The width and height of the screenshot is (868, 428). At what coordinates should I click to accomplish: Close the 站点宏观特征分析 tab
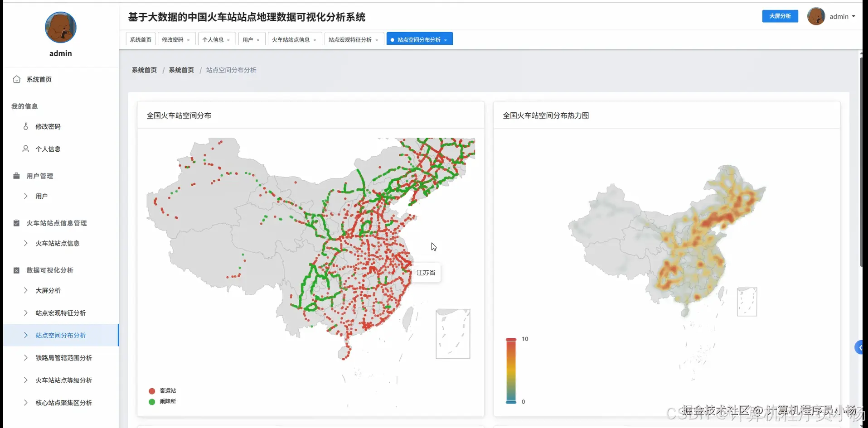[x=377, y=40]
